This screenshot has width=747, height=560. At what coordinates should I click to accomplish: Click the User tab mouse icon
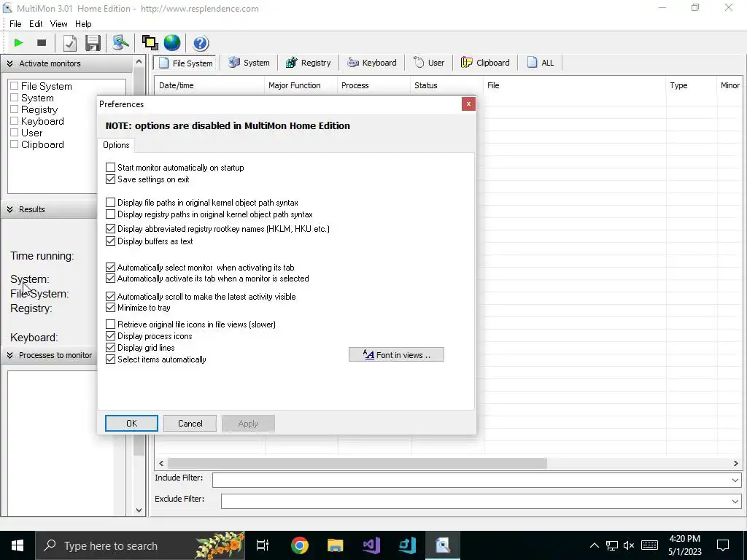click(x=418, y=63)
